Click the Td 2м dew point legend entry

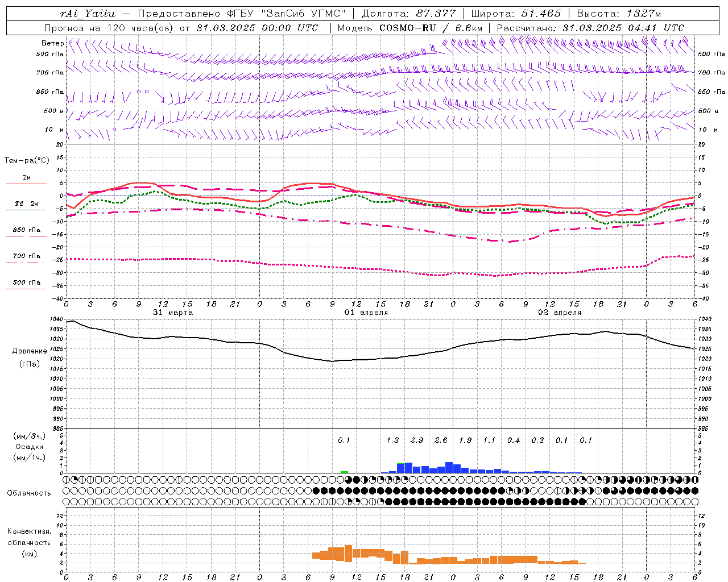[27, 203]
